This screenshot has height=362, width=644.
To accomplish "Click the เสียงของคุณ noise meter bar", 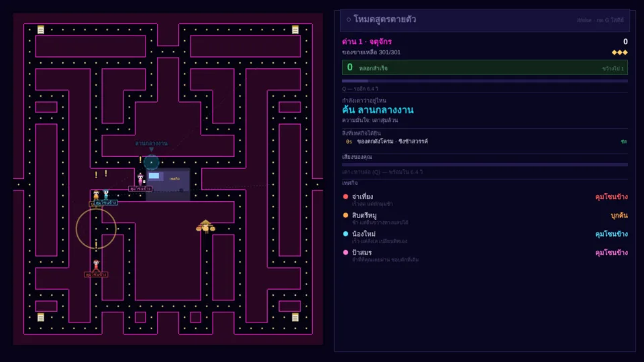I will (x=484, y=165).
